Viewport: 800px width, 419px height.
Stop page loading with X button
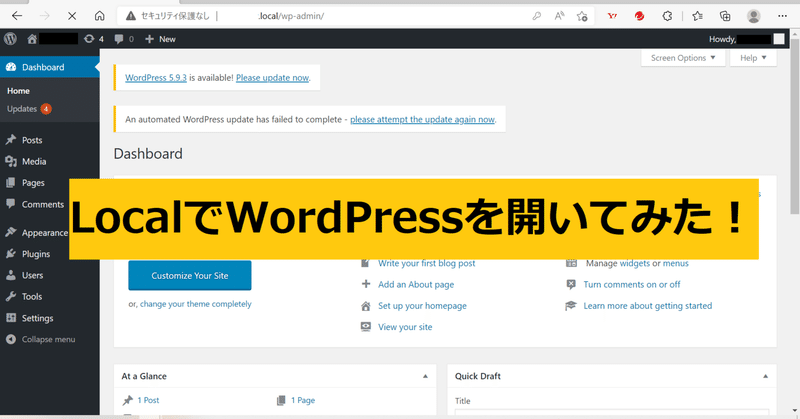72,16
